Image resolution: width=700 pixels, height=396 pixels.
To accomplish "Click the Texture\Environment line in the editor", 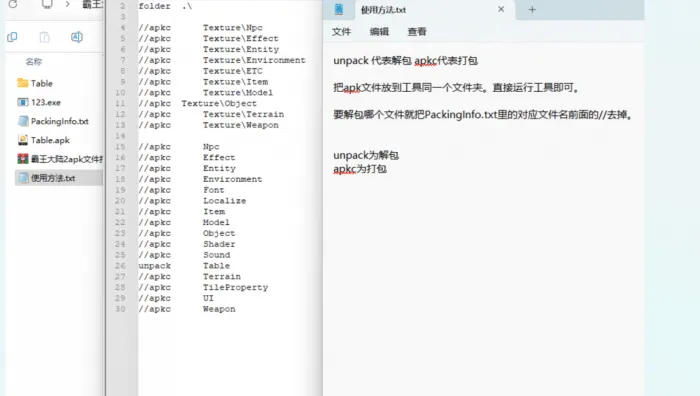I will tap(222, 60).
